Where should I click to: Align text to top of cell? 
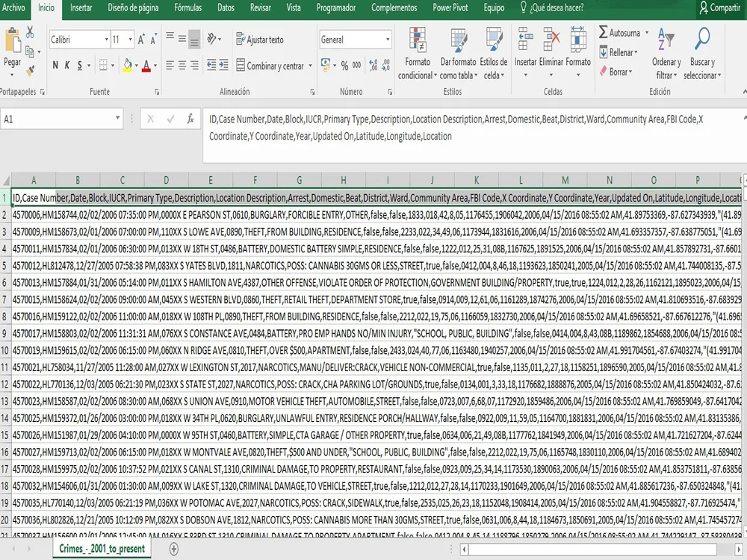(x=170, y=37)
